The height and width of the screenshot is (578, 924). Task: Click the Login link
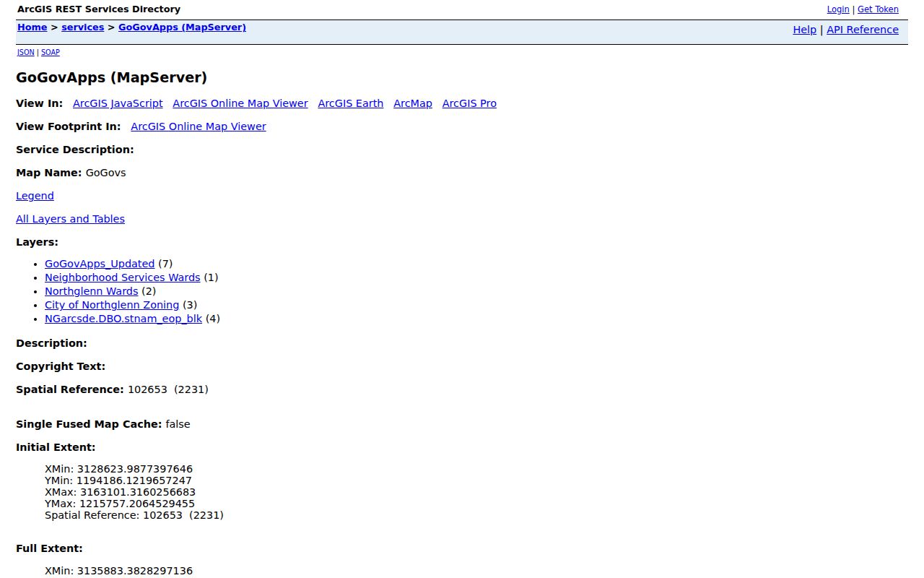point(837,9)
